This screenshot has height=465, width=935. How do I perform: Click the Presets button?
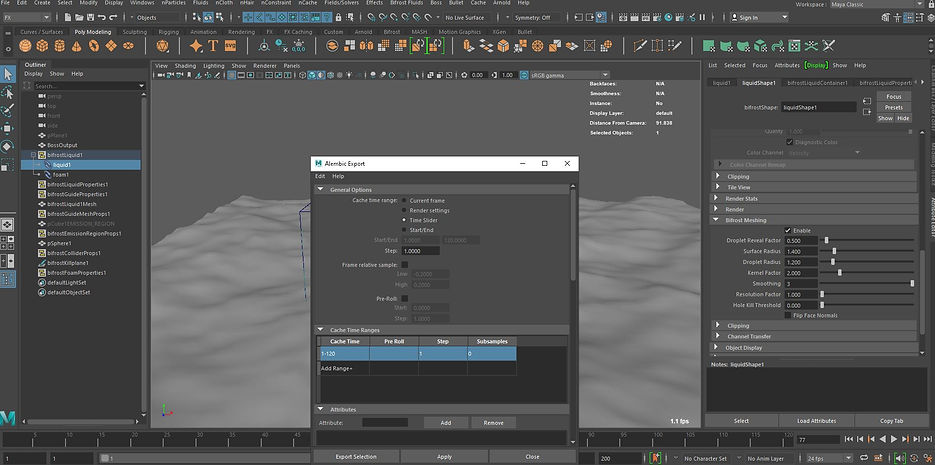(893, 107)
